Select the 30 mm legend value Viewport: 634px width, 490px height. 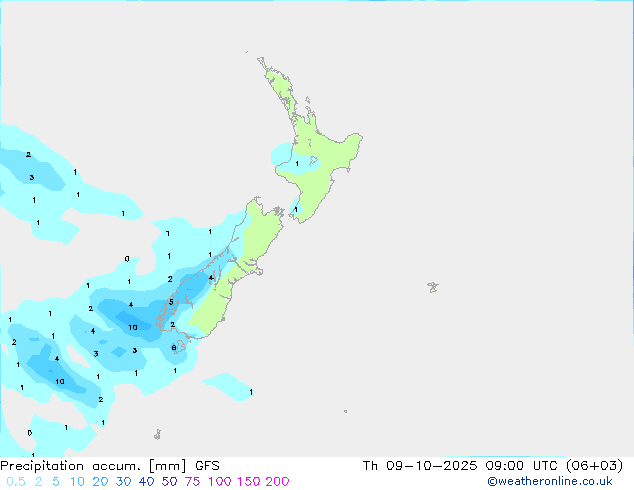point(123,482)
